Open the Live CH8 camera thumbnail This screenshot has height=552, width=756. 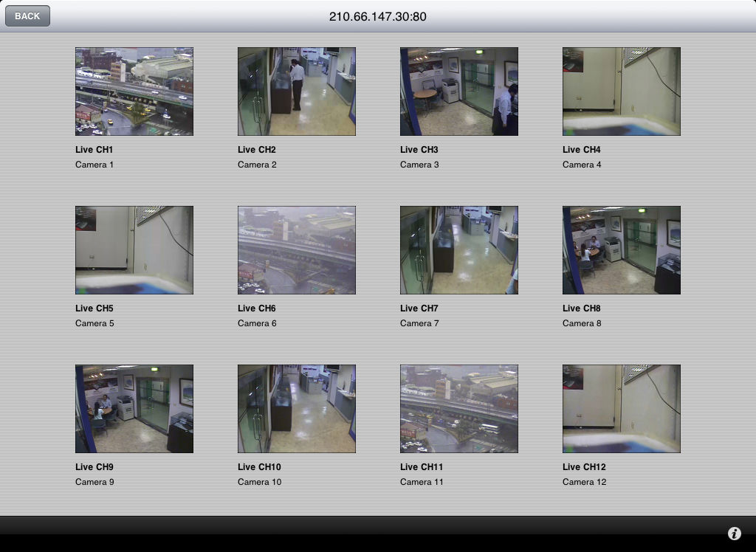click(x=622, y=249)
